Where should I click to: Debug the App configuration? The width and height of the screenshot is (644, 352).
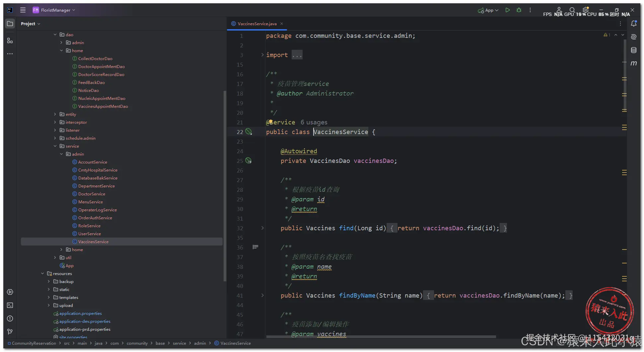click(519, 10)
